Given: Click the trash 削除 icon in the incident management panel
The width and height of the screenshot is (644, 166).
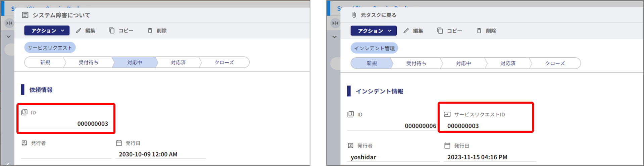Looking at the screenshot, I should 479,31.
